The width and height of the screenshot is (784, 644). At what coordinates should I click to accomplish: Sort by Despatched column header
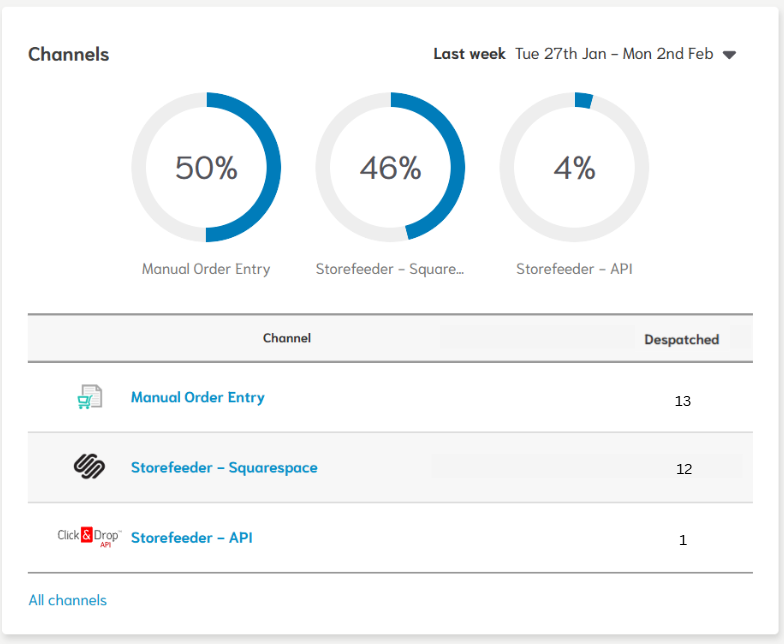[681, 339]
